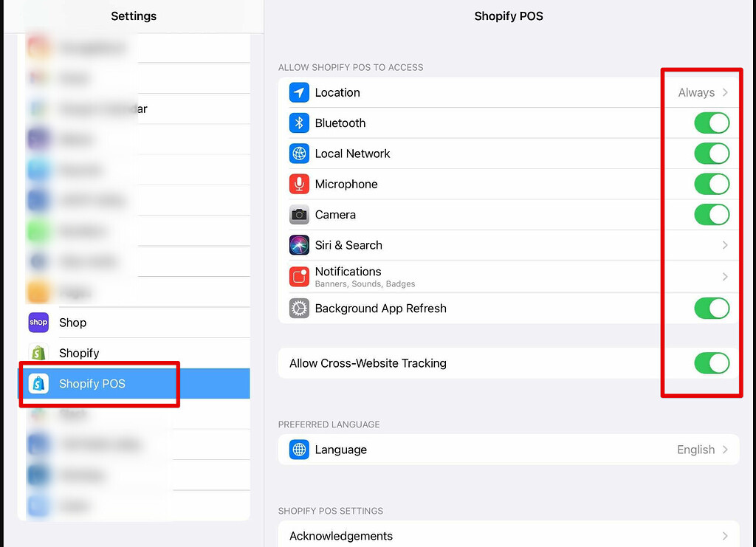Select the Notifications icon

click(x=298, y=276)
